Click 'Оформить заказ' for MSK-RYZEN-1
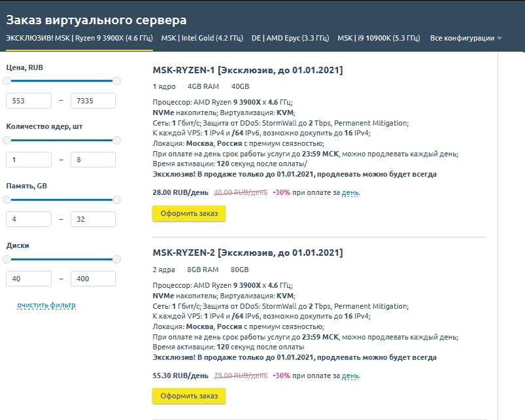Viewport: 525px width, 420px height. (x=189, y=213)
